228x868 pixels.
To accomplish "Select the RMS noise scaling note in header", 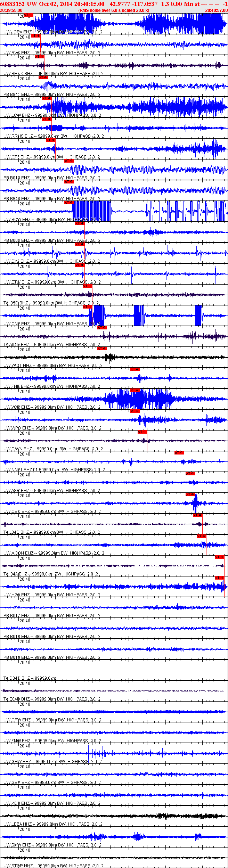I will 114,10.
